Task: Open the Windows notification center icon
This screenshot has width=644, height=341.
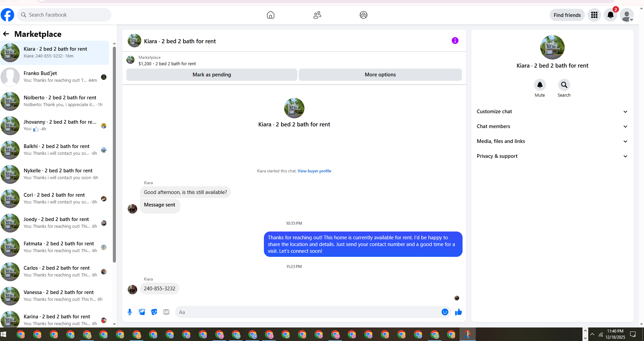Action: [633, 335]
